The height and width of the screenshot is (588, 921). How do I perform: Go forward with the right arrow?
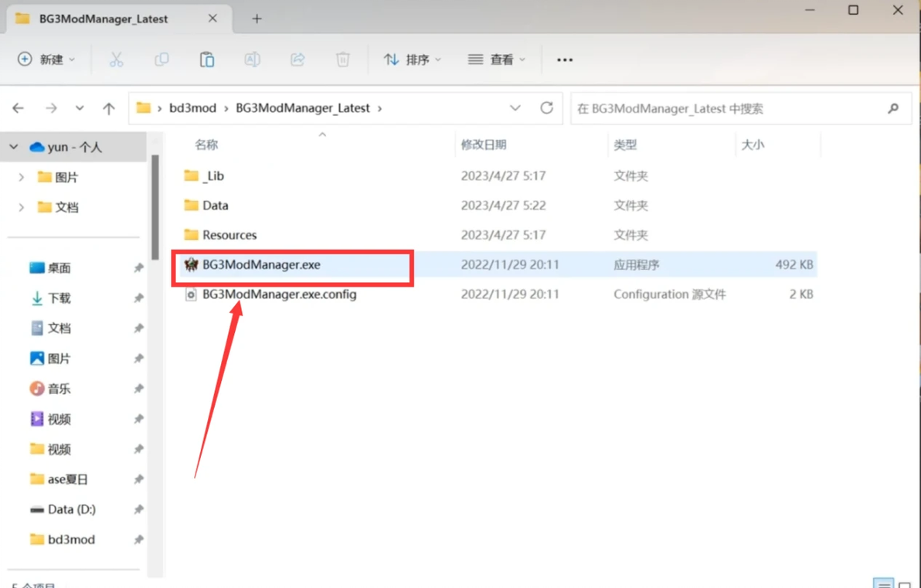coord(51,108)
